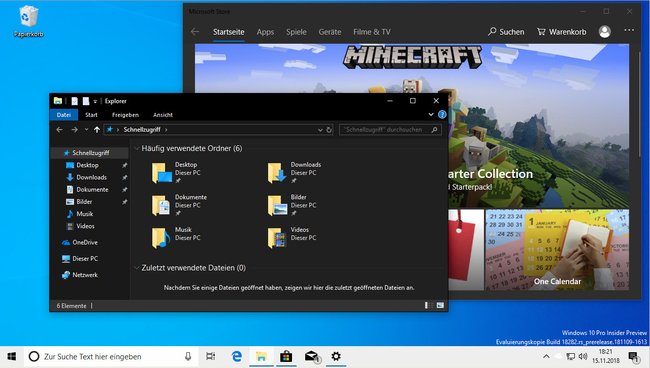650x368 pixels.
Task: Open the Windows Start menu
Action: pos(12,356)
